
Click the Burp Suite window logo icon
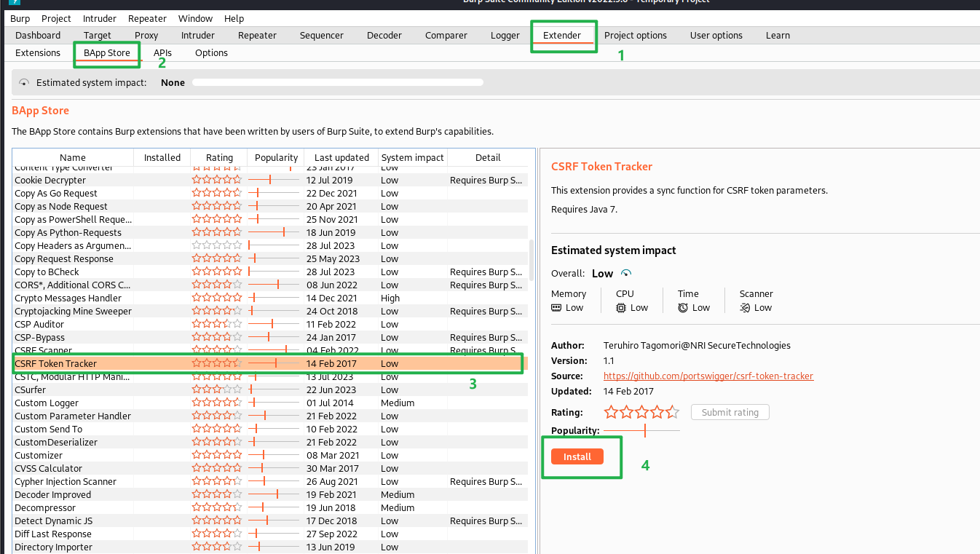tap(14, 2)
